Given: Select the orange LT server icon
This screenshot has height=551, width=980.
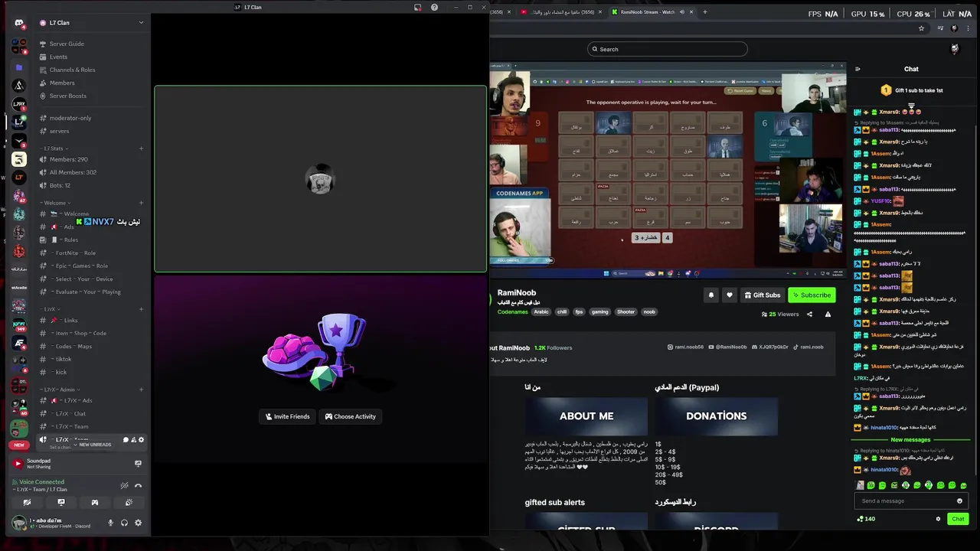Looking at the screenshot, I should pyautogui.click(x=19, y=178).
